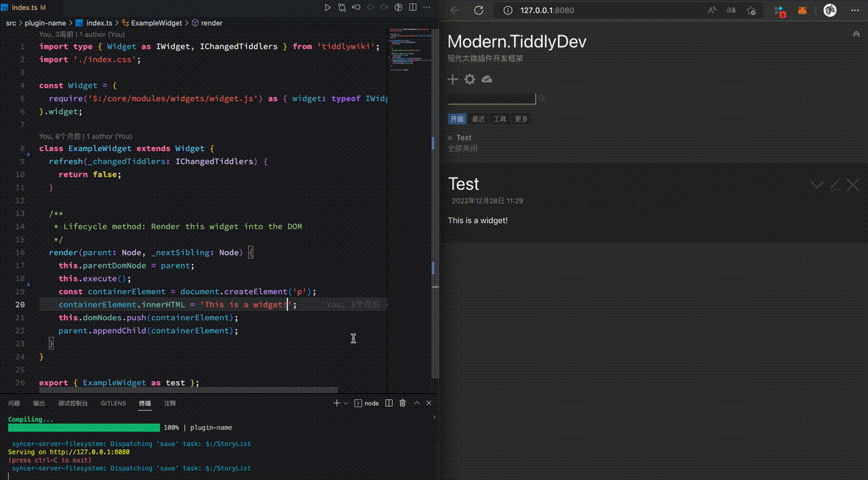Maximize the terminal panel size
The image size is (868, 480).
pyautogui.click(x=417, y=403)
